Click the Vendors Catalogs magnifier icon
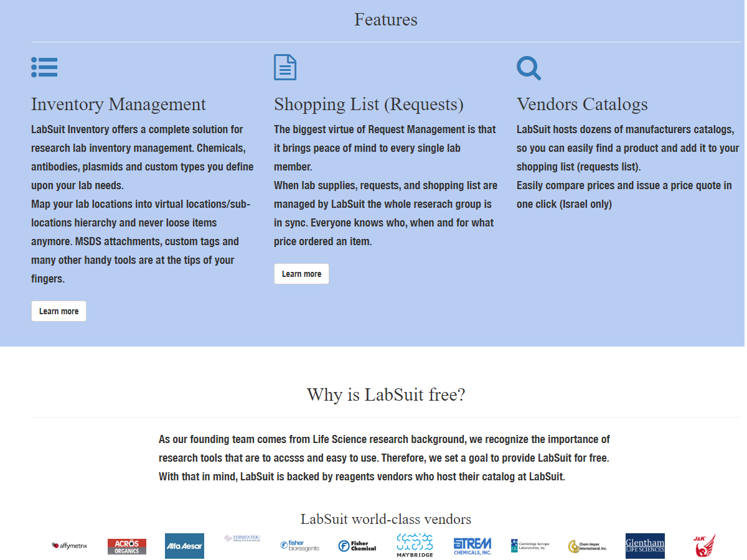The image size is (747, 560). [529, 68]
